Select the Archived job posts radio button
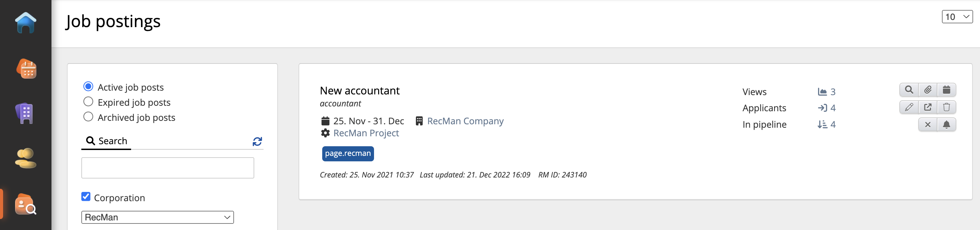This screenshot has width=980, height=230. click(x=88, y=117)
